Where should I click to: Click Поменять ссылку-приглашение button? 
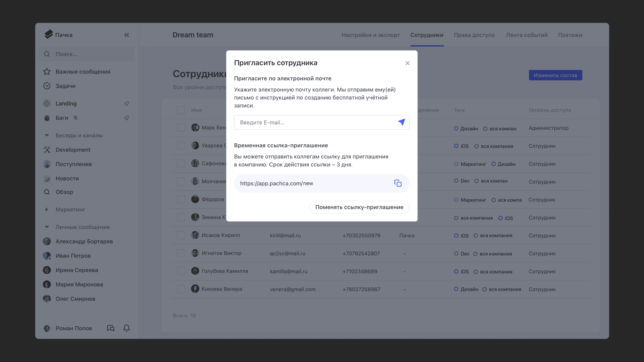coord(359,207)
